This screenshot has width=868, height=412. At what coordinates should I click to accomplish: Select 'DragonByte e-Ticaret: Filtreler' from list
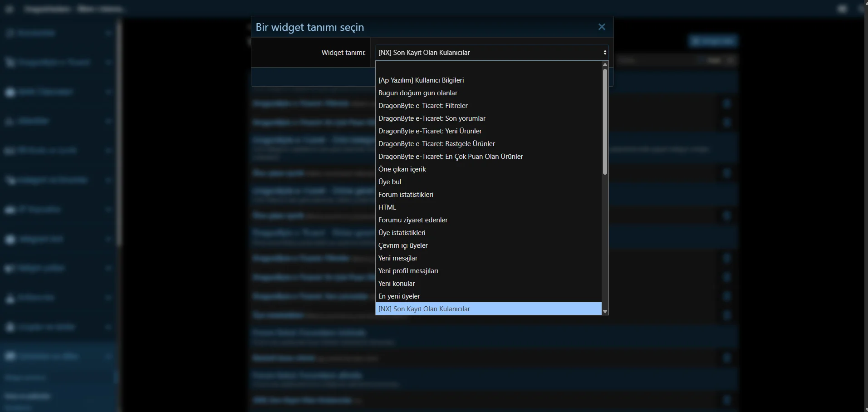point(422,106)
